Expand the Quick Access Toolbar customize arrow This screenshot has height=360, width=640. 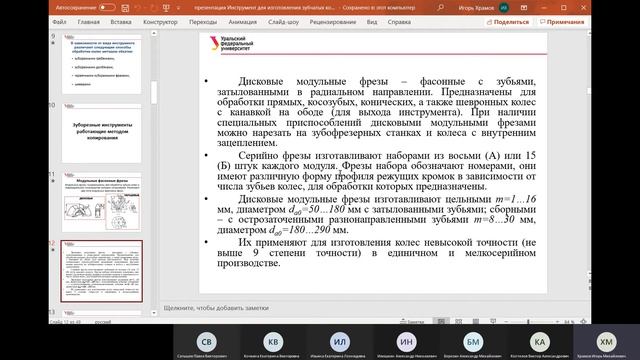[x=178, y=8]
